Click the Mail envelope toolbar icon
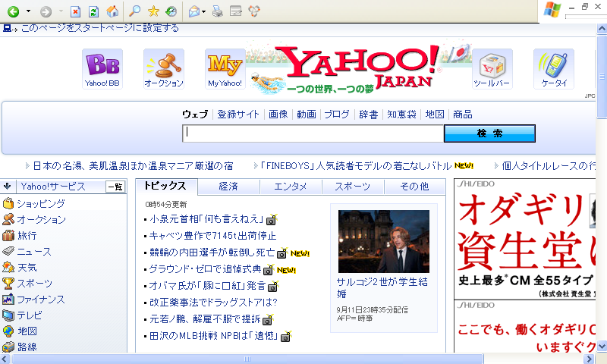607x364 pixels. (x=194, y=11)
